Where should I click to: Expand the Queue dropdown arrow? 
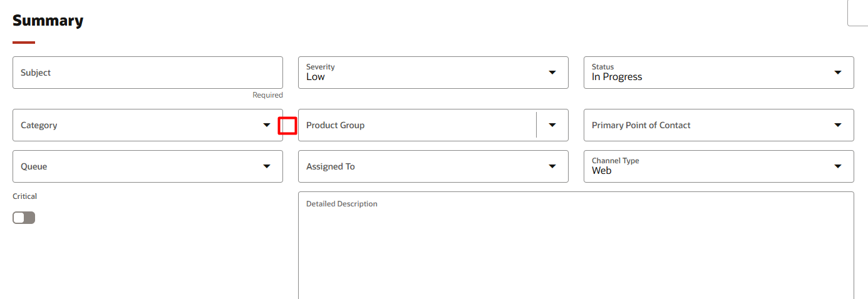point(267,166)
